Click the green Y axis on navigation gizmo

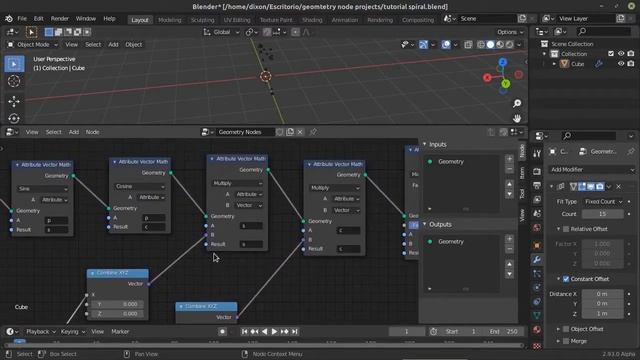[506, 84]
